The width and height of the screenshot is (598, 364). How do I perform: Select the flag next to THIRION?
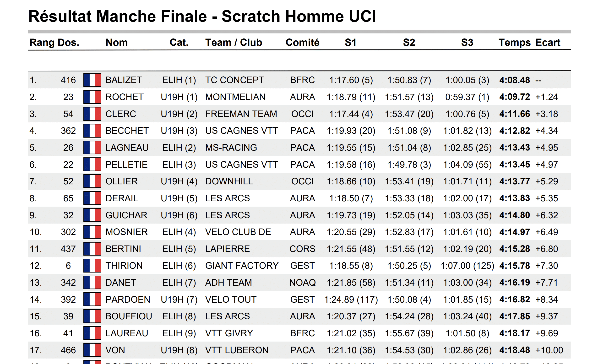tap(92, 266)
